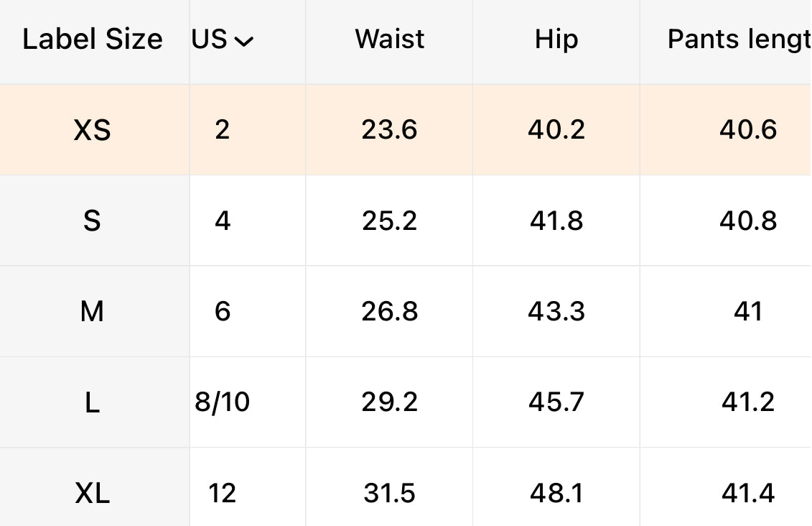Click the 31.5 waist measurement
Screen dimensions: 812x526
389,494
